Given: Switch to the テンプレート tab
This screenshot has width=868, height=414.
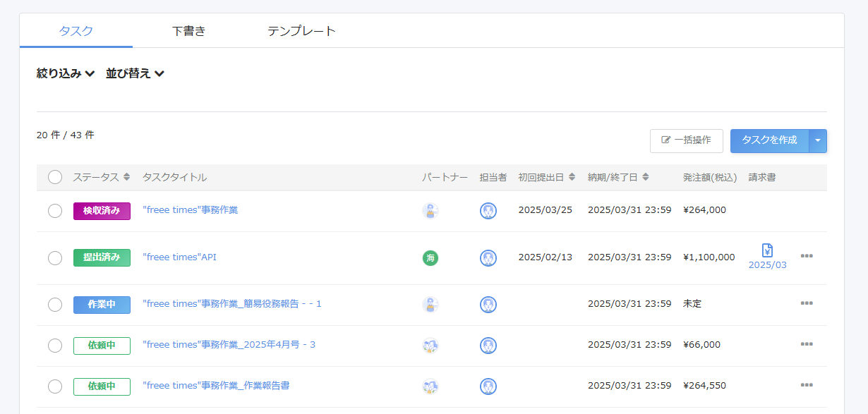Looking at the screenshot, I should coord(301,31).
